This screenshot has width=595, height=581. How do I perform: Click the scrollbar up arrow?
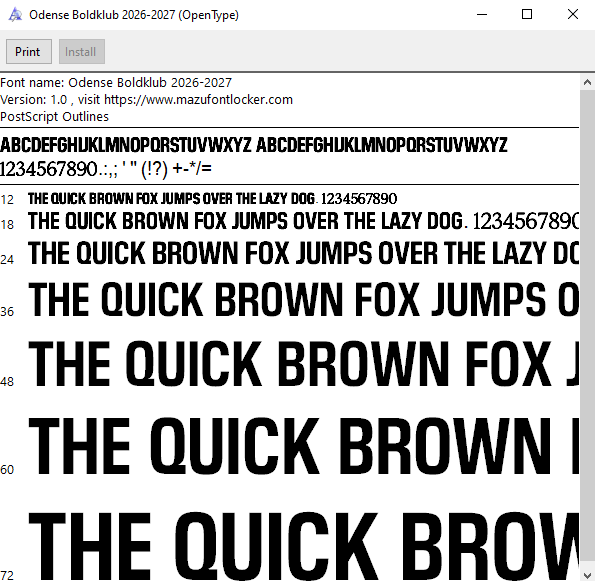tap(587, 82)
